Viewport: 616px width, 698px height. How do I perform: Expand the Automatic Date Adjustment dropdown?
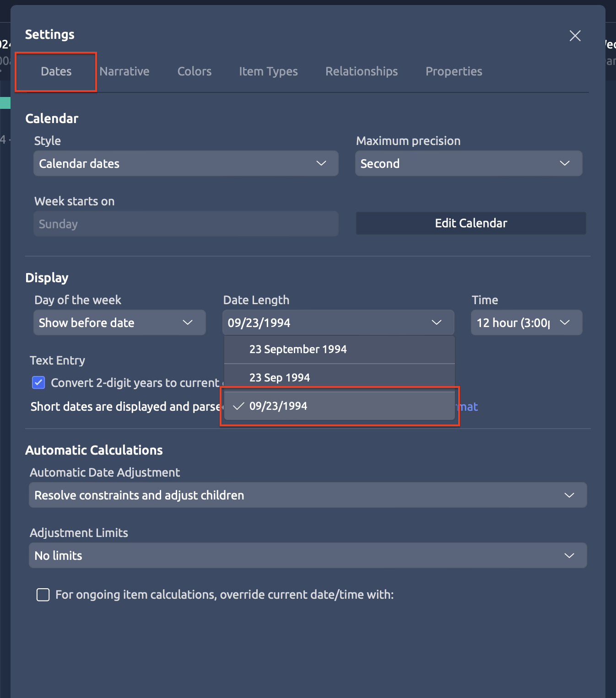(x=308, y=495)
